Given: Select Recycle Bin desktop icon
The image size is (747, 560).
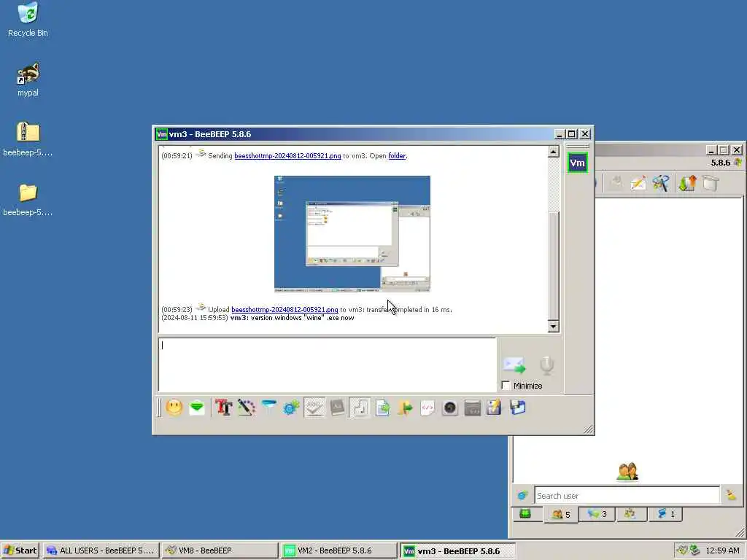Looking at the screenshot, I should (28, 20).
